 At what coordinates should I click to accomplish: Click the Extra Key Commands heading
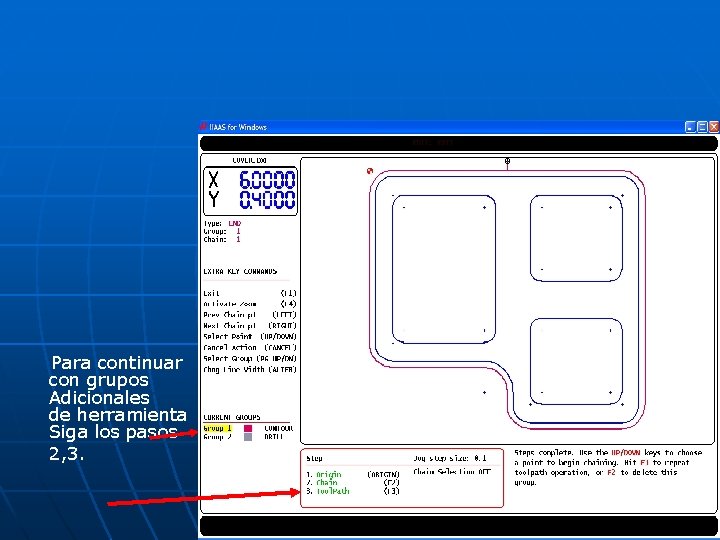240,271
